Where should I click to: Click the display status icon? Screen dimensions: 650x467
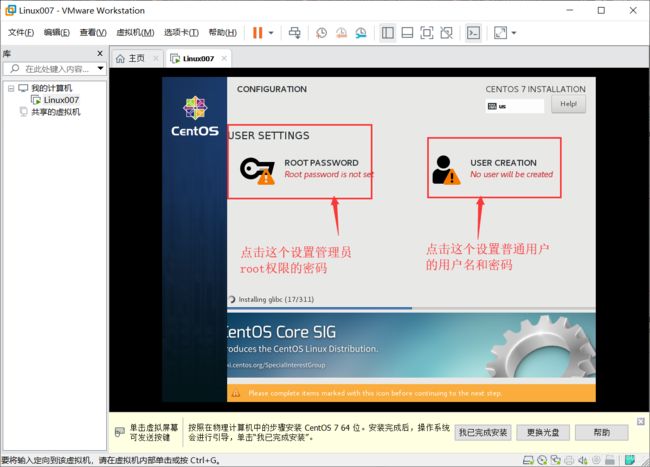tap(610, 460)
